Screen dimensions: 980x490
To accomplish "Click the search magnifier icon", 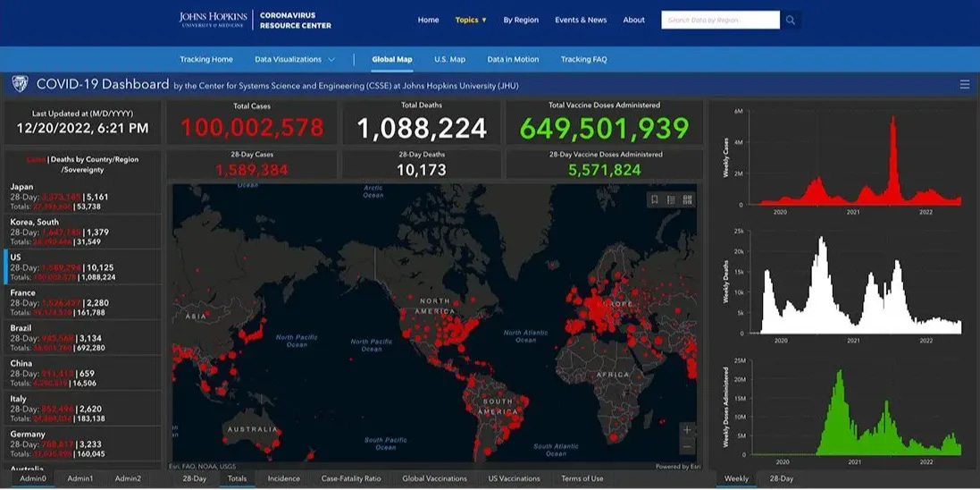I will (x=790, y=20).
